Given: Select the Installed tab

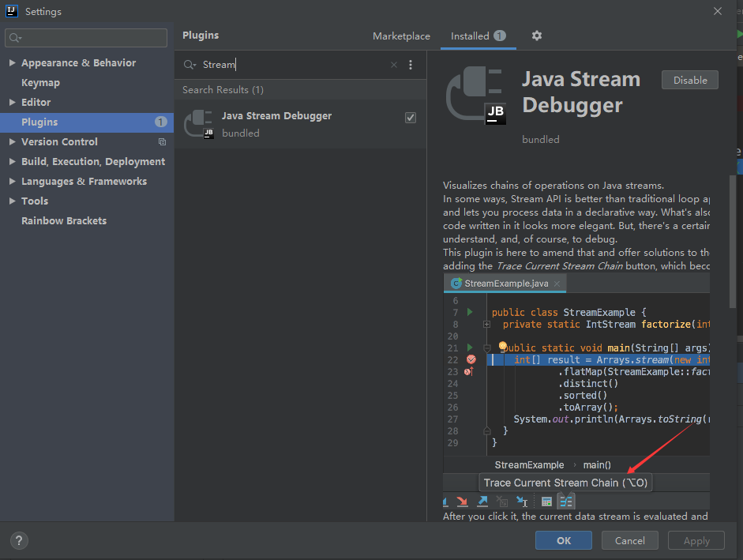Looking at the screenshot, I should 470,36.
